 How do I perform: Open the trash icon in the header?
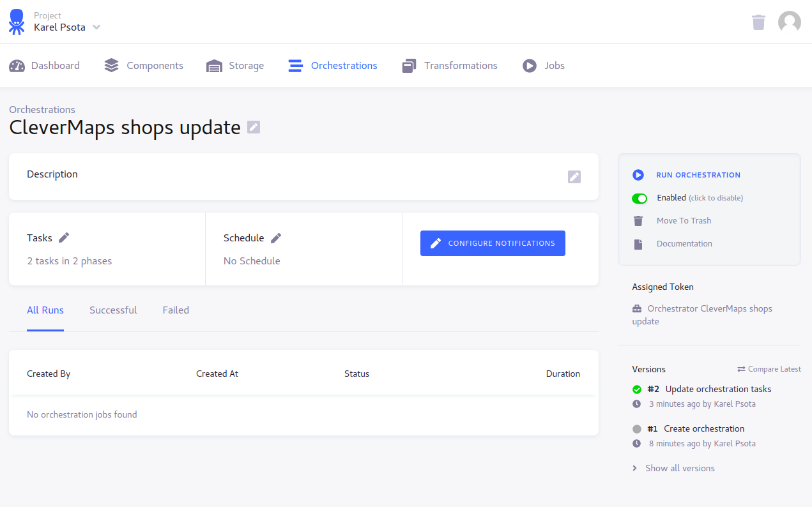click(x=758, y=22)
